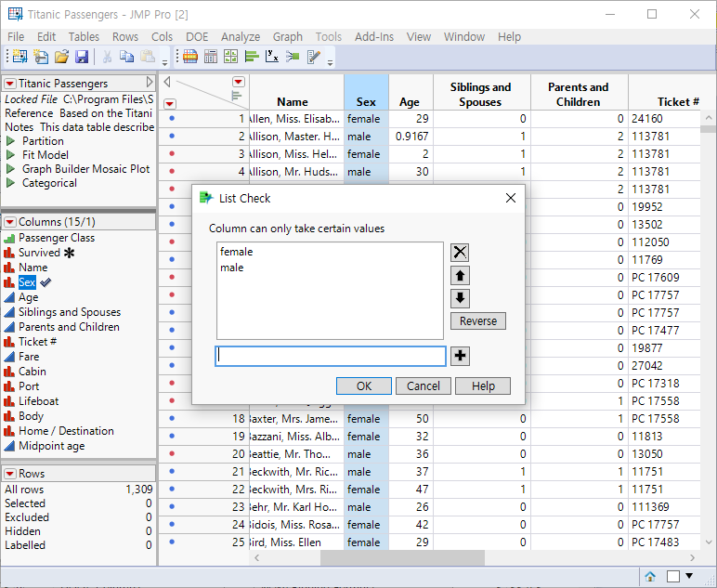The image size is (717, 588).
Task: Open the Rows panel red triangle menu
Action: point(10,474)
